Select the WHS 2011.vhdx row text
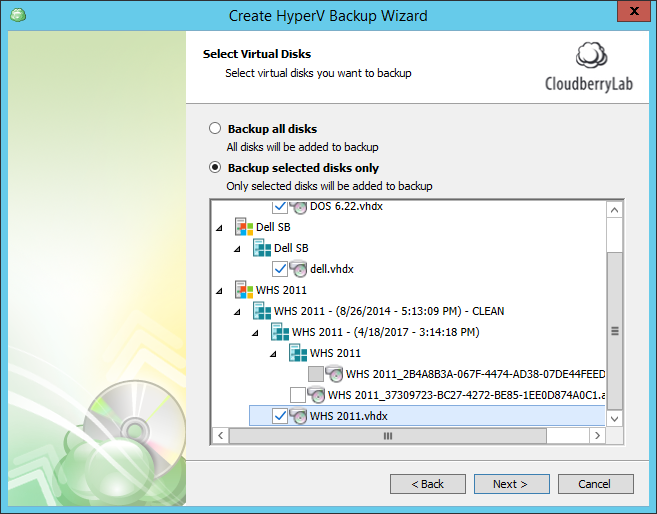The height and width of the screenshot is (514, 657). click(x=349, y=416)
